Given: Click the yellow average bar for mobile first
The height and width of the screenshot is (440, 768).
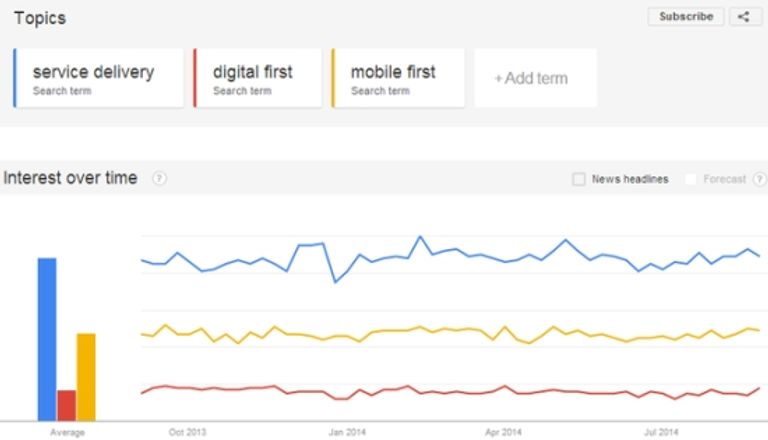Looking at the screenshot, I should coord(86,377).
